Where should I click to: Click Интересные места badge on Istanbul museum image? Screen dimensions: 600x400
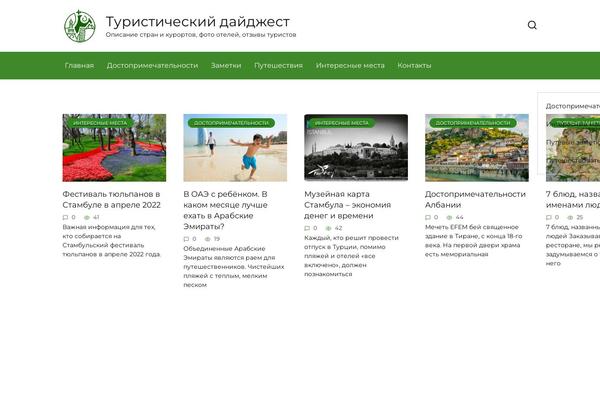(342, 123)
